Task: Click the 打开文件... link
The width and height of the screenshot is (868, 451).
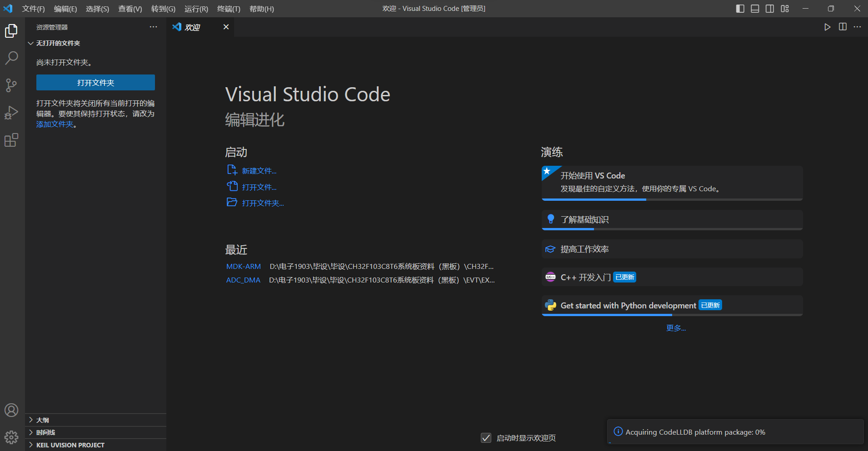Action: 259,187
